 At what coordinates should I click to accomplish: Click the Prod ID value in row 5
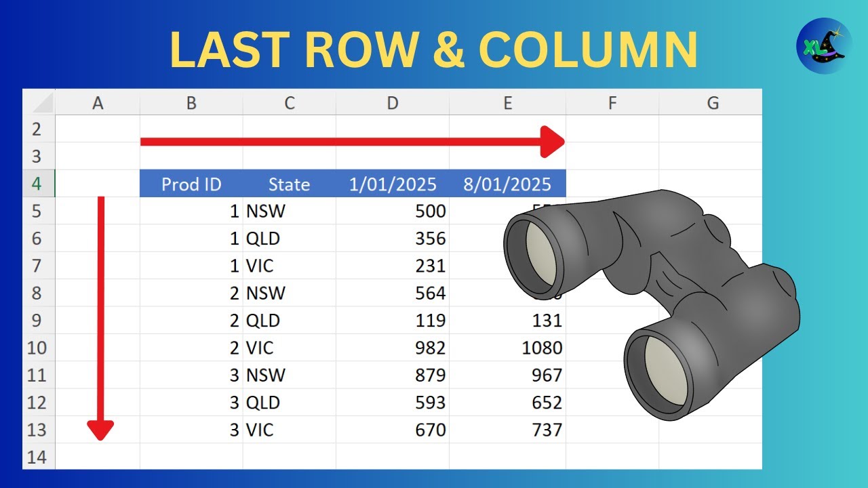click(191, 211)
